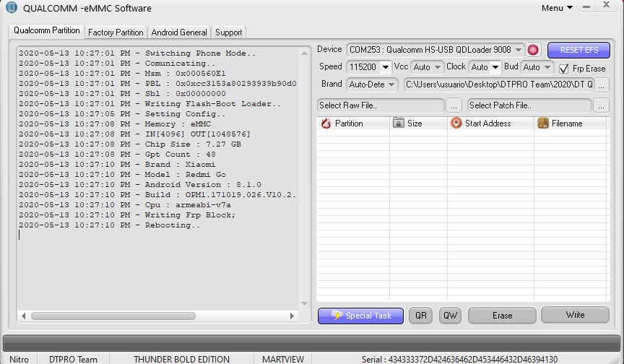
Task: Click the RESET EFS button
Action: (x=579, y=50)
